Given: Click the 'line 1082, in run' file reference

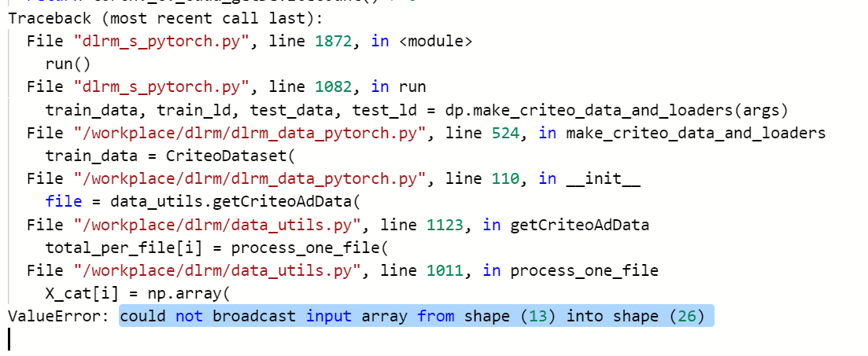Looking at the screenshot, I should pos(347,87).
